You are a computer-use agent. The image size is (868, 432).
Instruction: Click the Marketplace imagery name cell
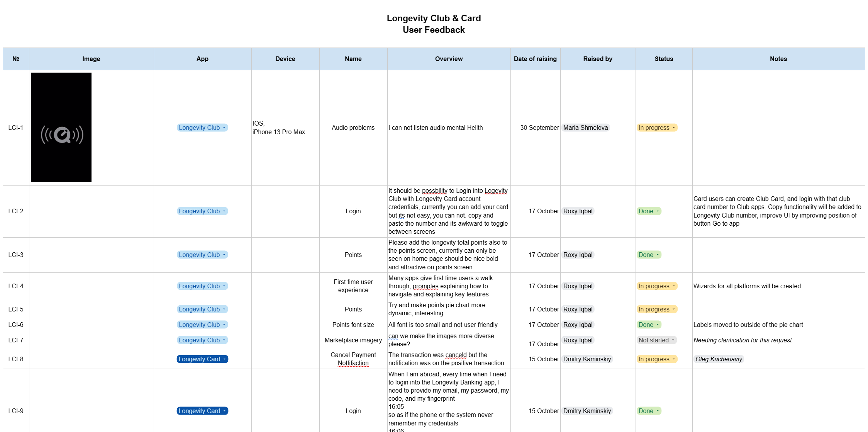point(353,340)
